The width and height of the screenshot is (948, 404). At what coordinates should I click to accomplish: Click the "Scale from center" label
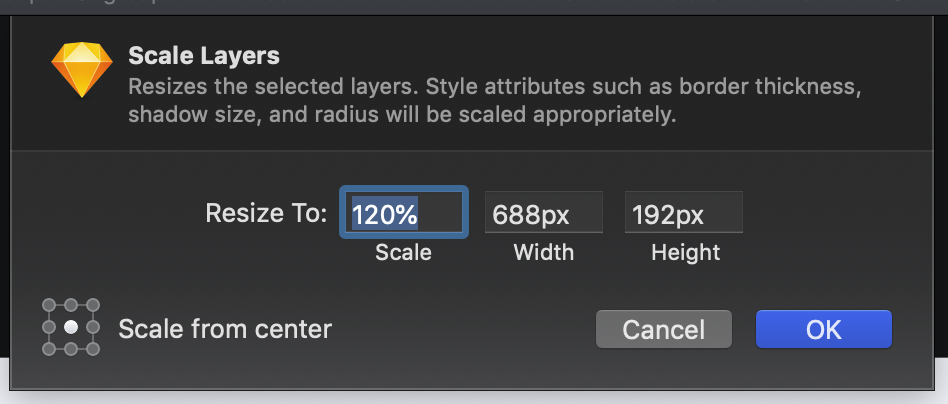(225, 328)
